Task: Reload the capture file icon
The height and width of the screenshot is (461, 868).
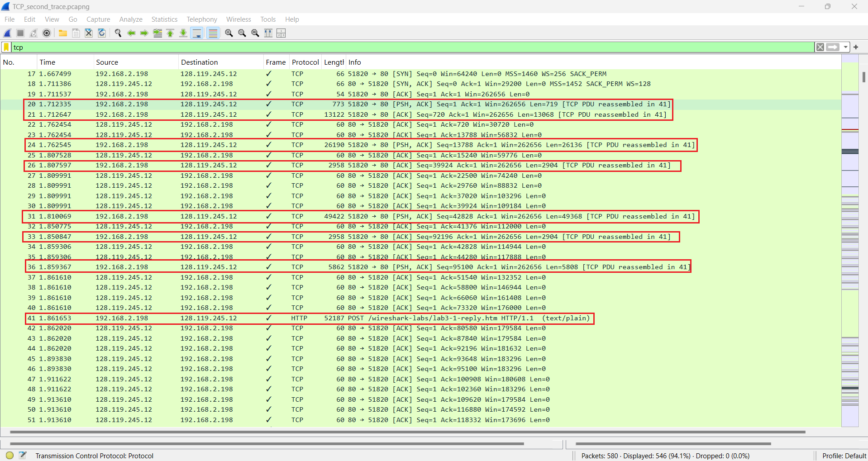Action: pyautogui.click(x=102, y=33)
